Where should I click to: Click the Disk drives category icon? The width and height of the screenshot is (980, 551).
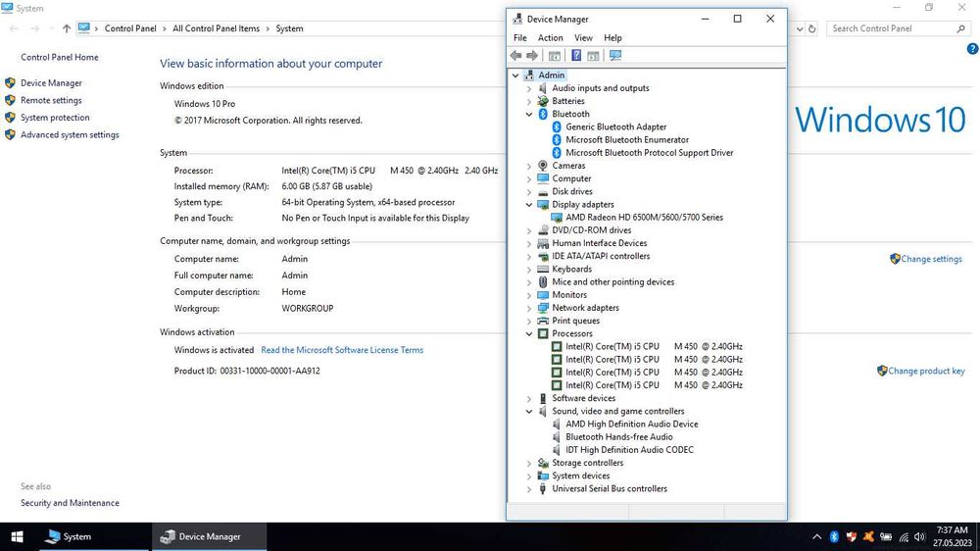coord(543,192)
